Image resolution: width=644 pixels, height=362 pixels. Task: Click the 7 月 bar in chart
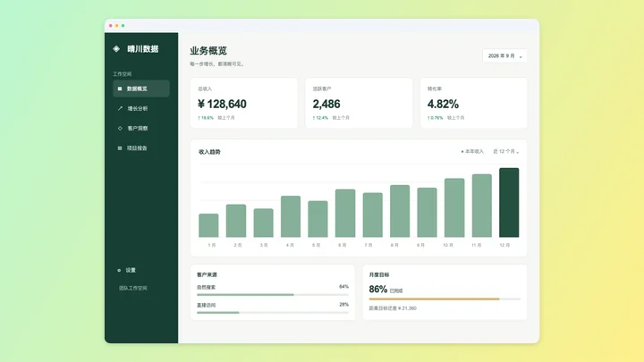tap(372, 215)
